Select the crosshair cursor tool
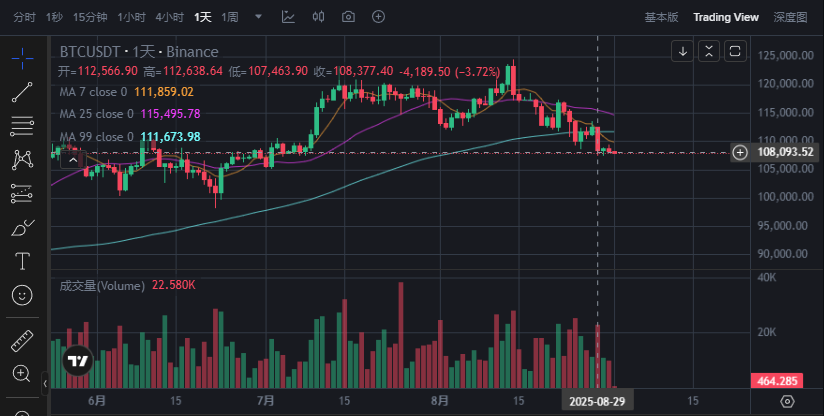The image size is (824, 416). point(22,58)
